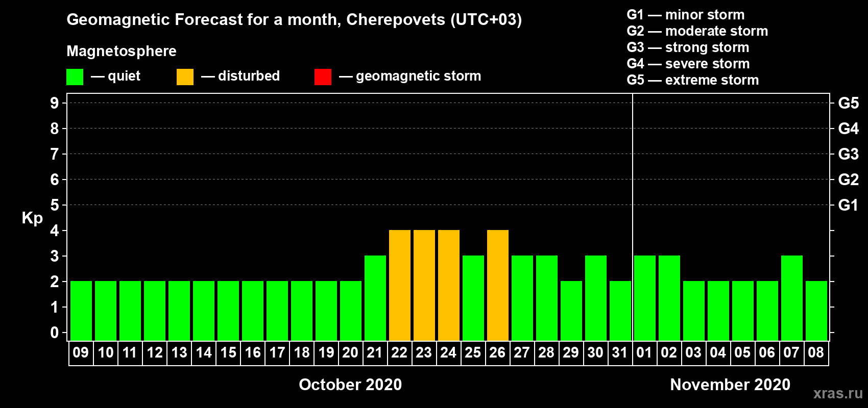Click the 'October 2020' month label
The height and width of the screenshot is (408, 868).
pos(350,385)
